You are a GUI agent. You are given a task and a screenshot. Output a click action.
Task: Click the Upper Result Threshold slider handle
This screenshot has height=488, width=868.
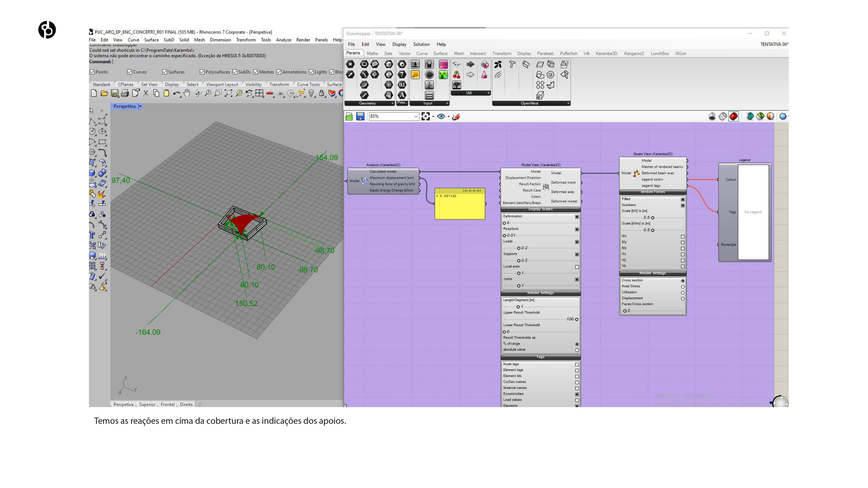click(x=577, y=319)
